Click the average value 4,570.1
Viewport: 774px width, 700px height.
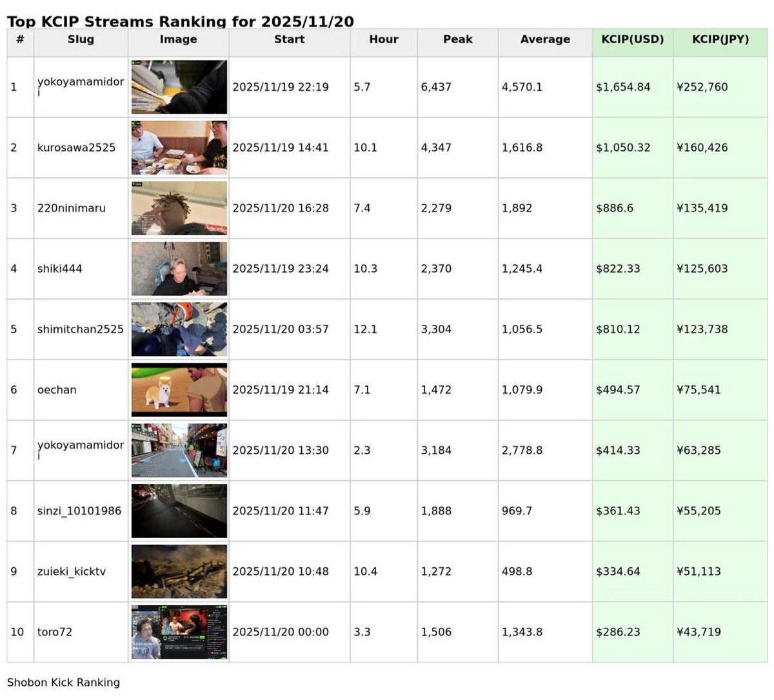[x=522, y=87]
